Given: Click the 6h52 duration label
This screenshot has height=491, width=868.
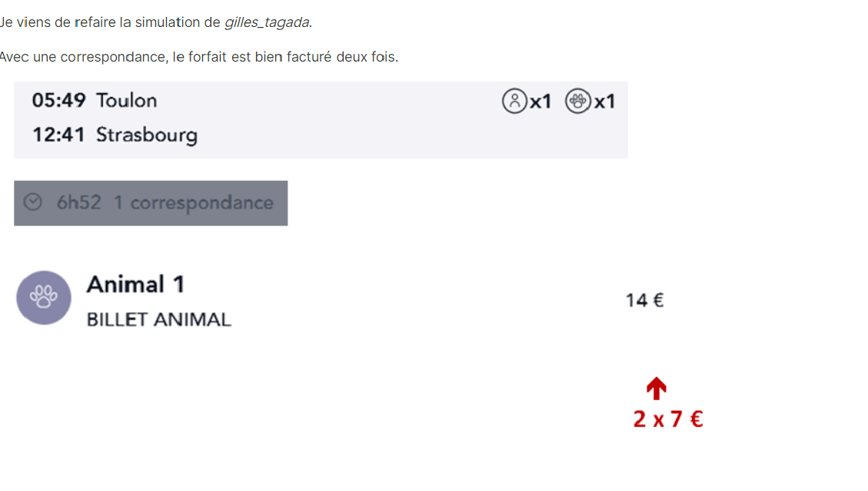Looking at the screenshot, I should click(x=78, y=203).
